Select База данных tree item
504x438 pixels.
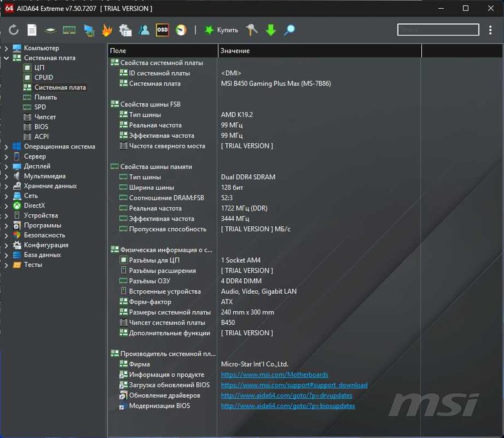pos(42,255)
